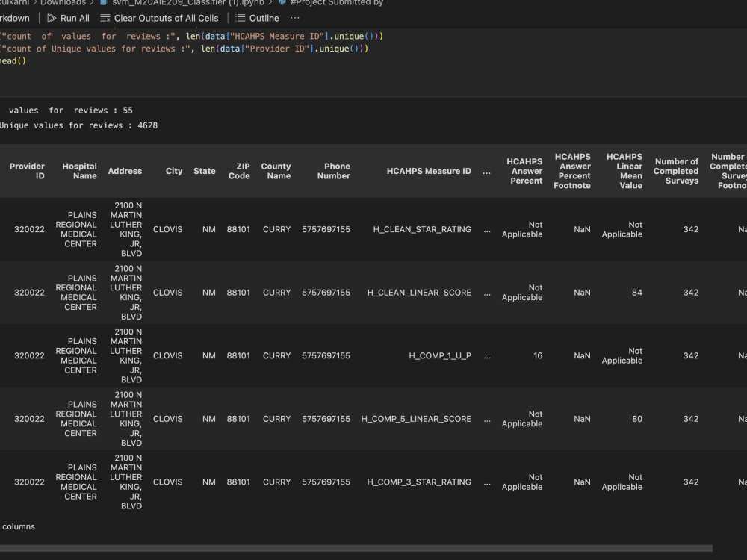Click the notebook file icon in breadcrumb

pos(103,2)
